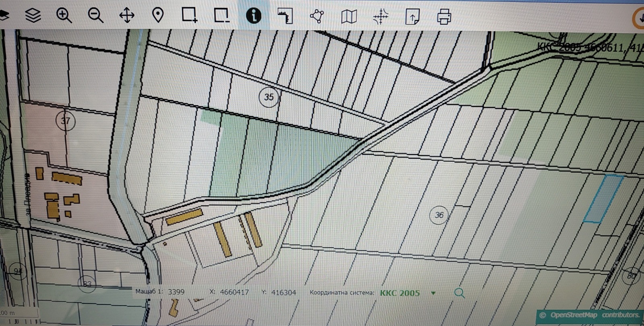Select the pan map tool
The image size is (644, 326).
point(127,16)
